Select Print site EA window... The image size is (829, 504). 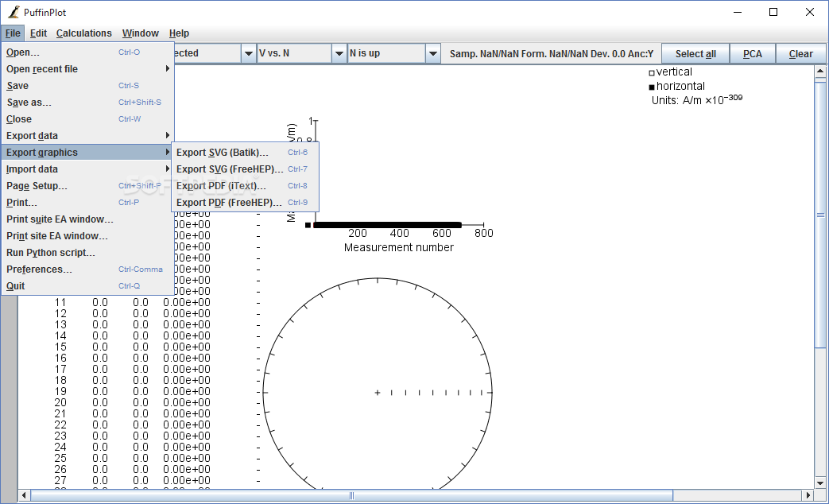click(87, 236)
